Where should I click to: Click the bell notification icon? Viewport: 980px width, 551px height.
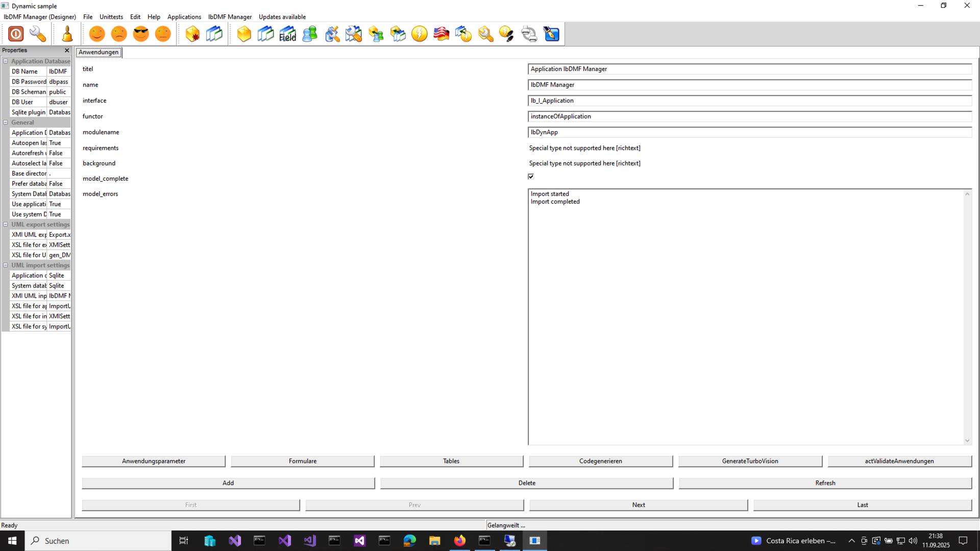coord(67,34)
